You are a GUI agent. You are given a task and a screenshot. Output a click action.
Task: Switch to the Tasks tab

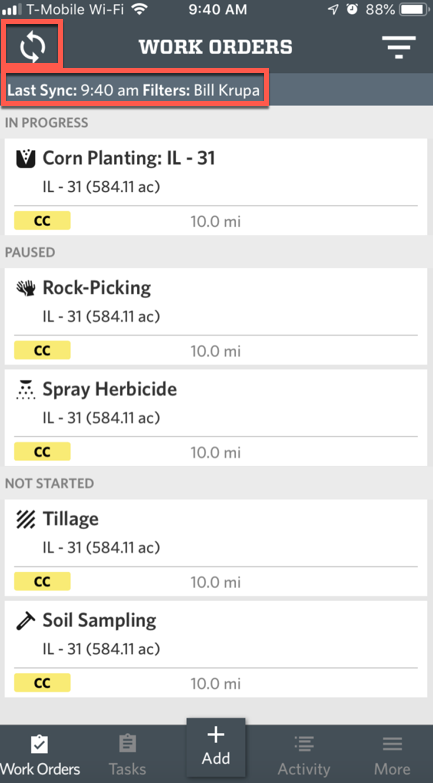click(128, 755)
